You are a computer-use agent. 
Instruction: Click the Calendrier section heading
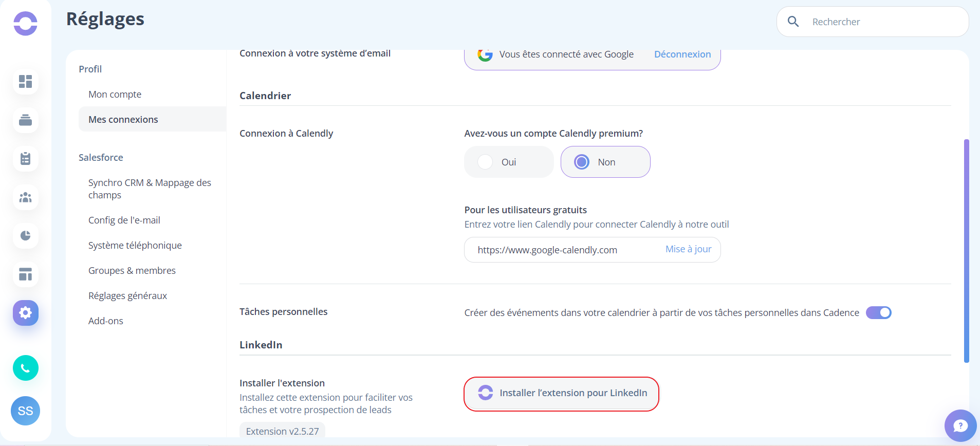point(265,96)
